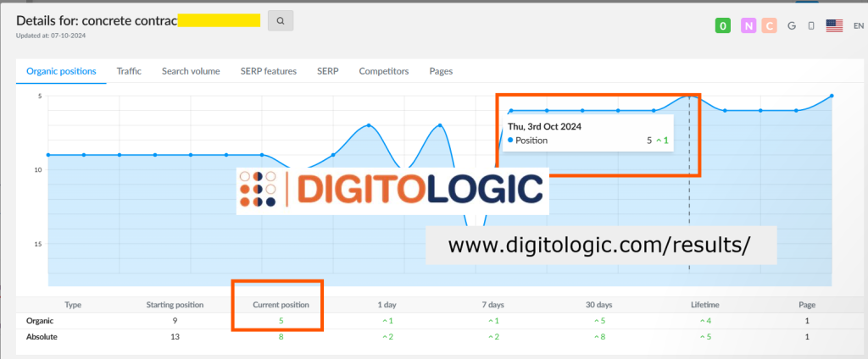868x359 pixels.
Task: Click Organic 1 day change value
Action: [x=387, y=320]
